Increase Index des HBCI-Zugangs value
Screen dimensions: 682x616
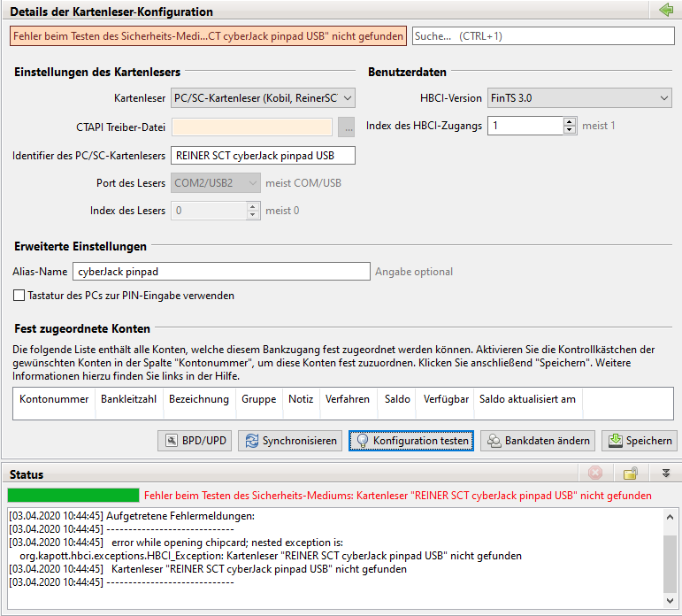click(x=570, y=121)
